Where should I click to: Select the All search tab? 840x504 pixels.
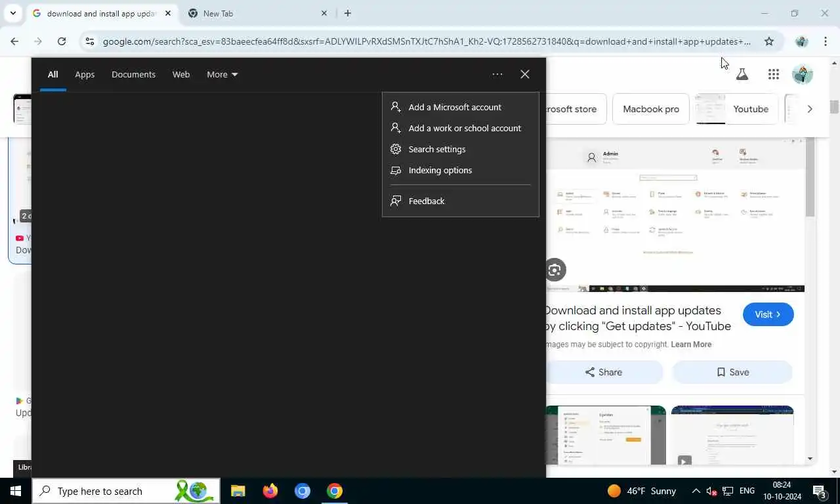pos(52,74)
